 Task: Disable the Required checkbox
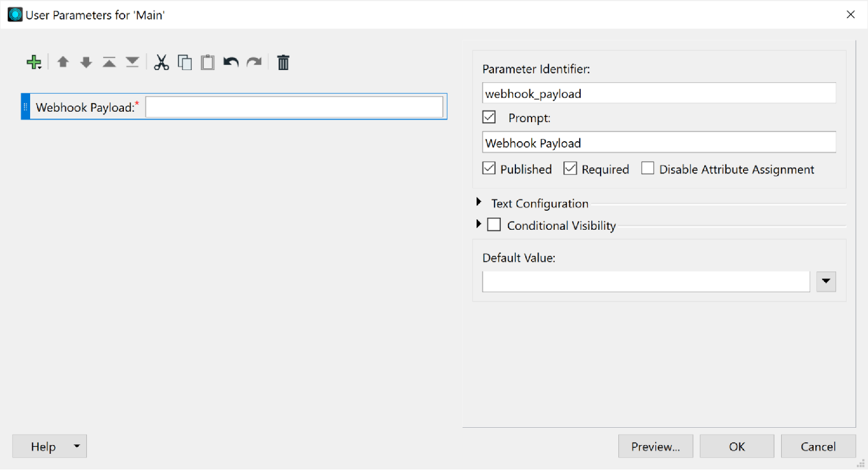(x=570, y=168)
